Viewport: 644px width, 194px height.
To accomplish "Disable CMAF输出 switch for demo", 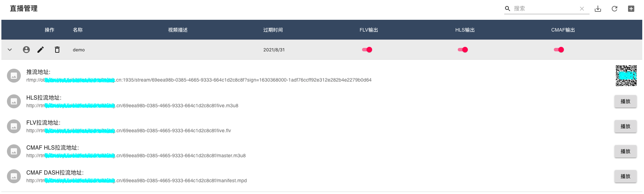I will tap(559, 50).
